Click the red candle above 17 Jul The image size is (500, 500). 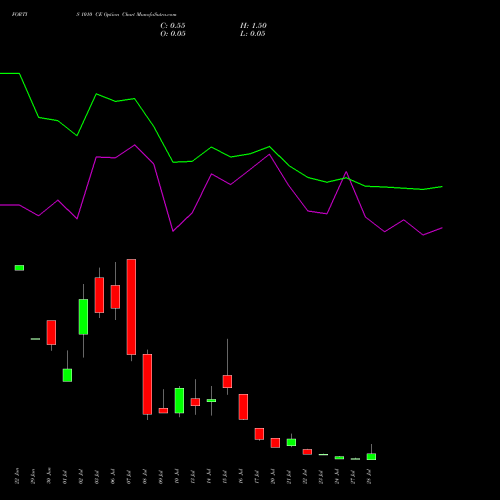tap(259, 434)
